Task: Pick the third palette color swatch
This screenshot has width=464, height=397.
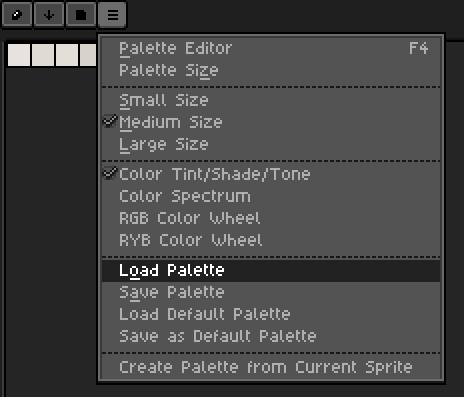Action: (x=67, y=55)
